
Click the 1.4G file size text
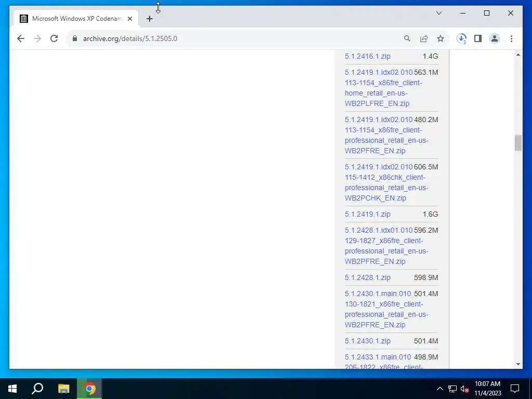tap(430, 56)
